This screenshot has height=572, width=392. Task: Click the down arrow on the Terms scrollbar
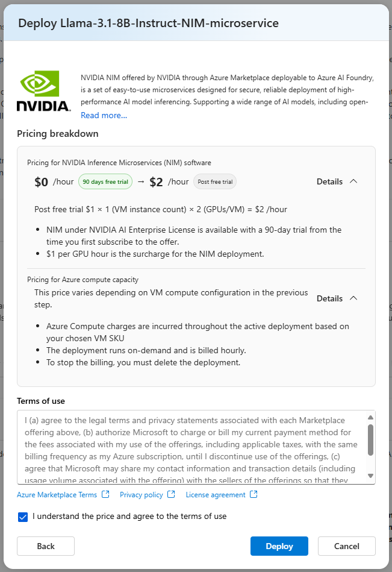tap(369, 476)
